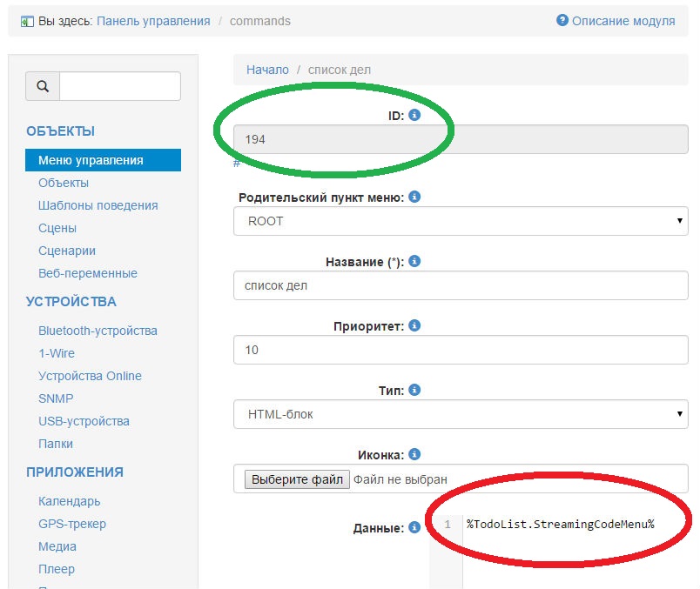Viewport: 700px width, 589px height.
Task: Open Медиа in the sidebar
Action: [57, 546]
